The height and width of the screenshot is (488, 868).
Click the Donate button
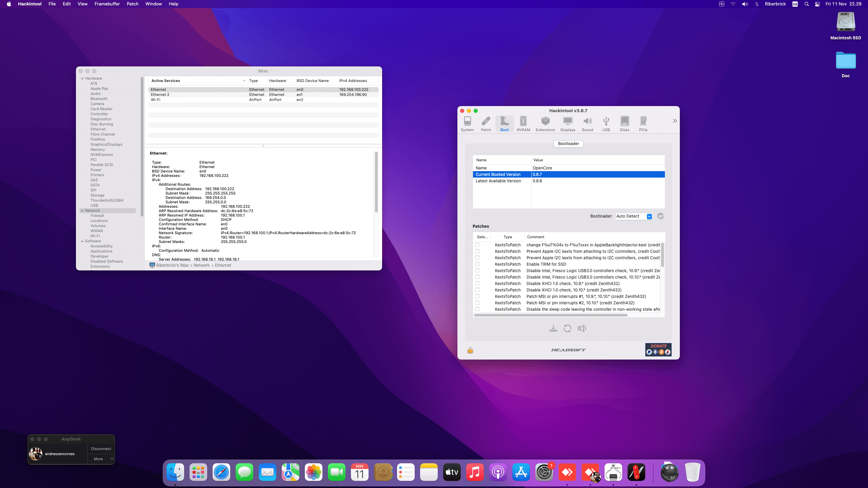(x=658, y=349)
